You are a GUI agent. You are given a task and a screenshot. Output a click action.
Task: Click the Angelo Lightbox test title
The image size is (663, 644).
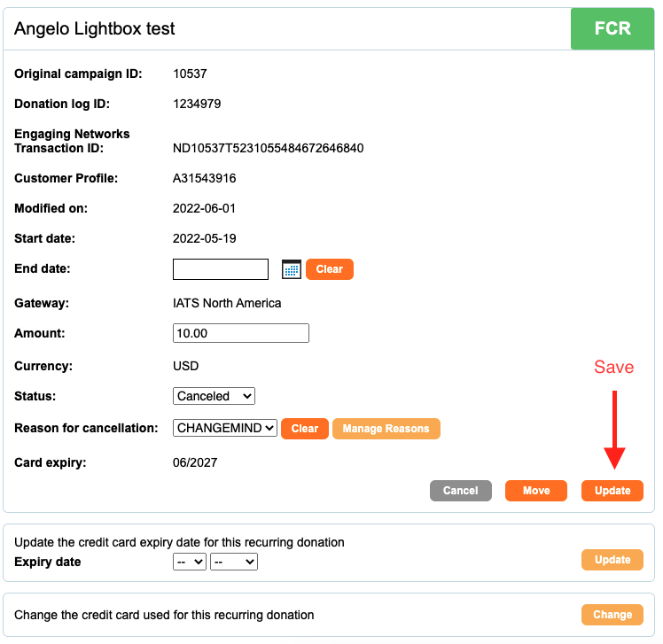pyautogui.click(x=94, y=28)
